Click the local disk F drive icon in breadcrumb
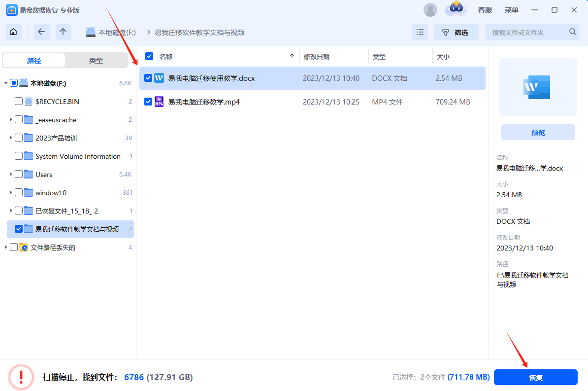 point(91,33)
